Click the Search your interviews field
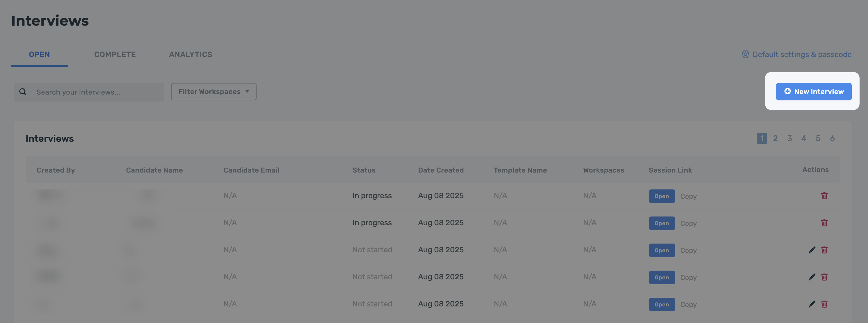 pyautogui.click(x=96, y=92)
